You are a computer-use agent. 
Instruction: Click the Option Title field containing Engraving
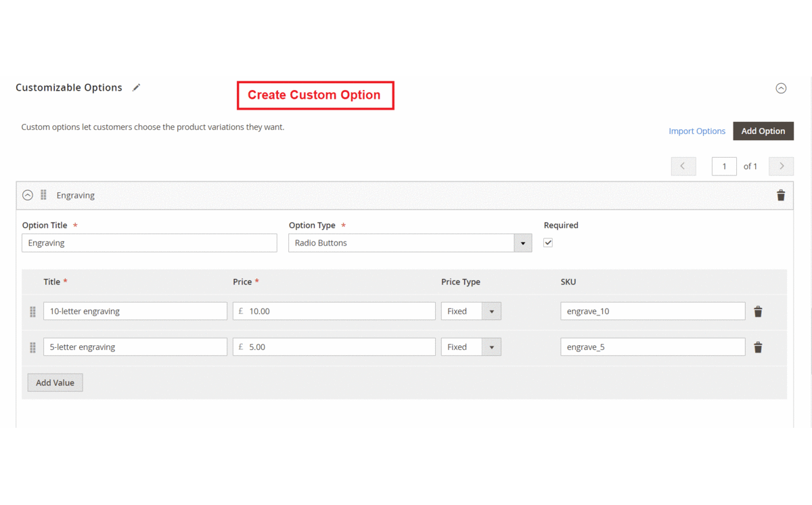[x=149, y=243]
